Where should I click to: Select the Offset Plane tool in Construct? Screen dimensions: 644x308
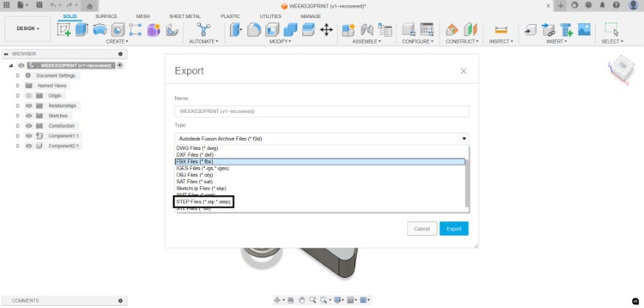[x=452, y=29]
